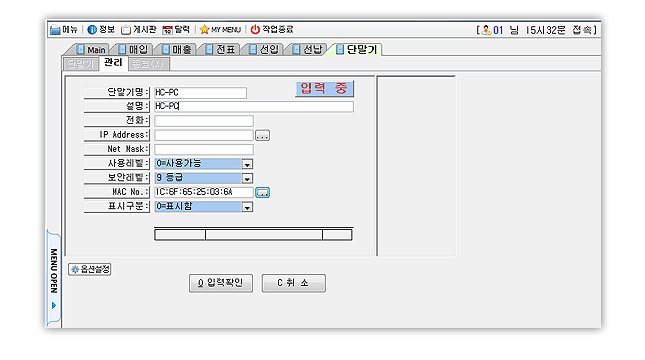The height and width of the screenshot is (360, 645).
Task: Open the 사용레벨 dropdown
Action: pos(247,164)
